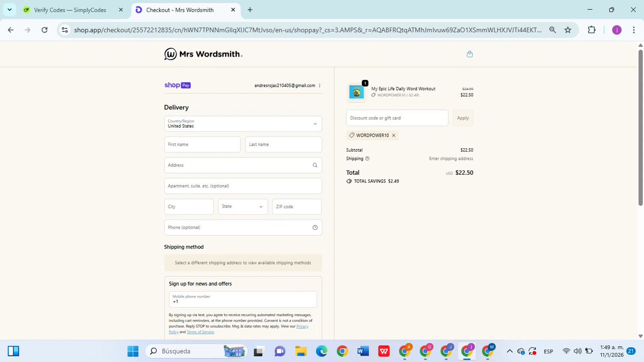Open the Chrome profile avatar

617,30
